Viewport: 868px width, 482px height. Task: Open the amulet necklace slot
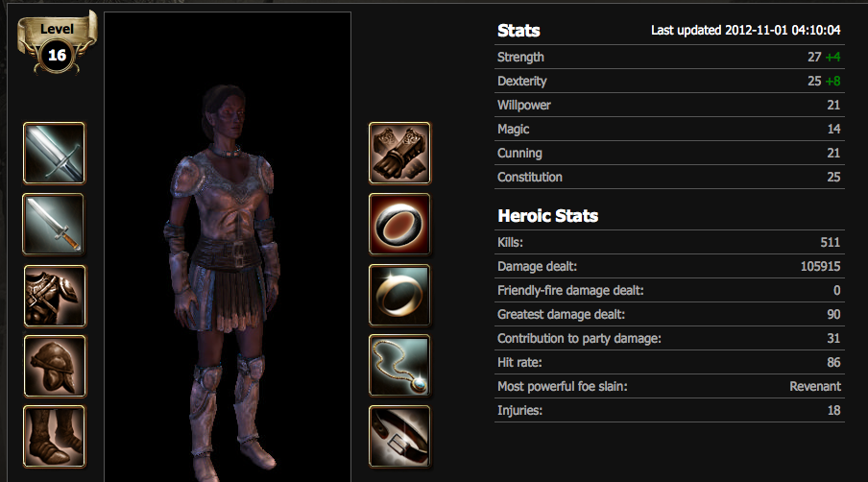399,366
